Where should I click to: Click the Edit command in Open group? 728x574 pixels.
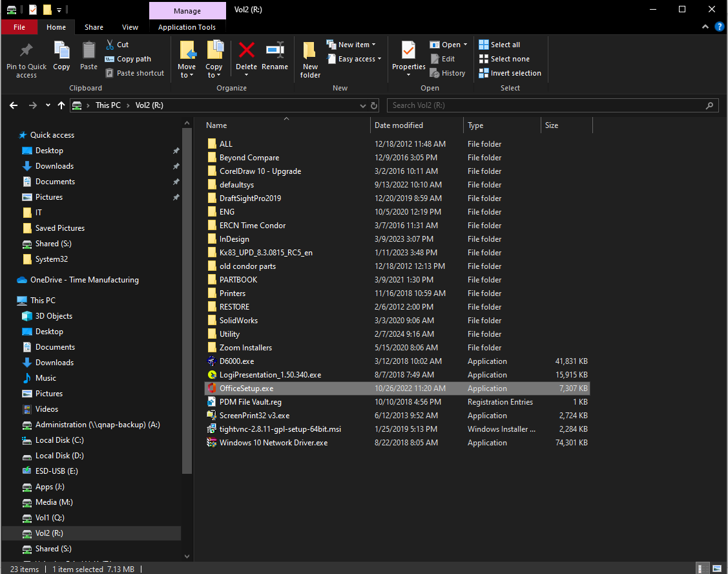(443, 59)
